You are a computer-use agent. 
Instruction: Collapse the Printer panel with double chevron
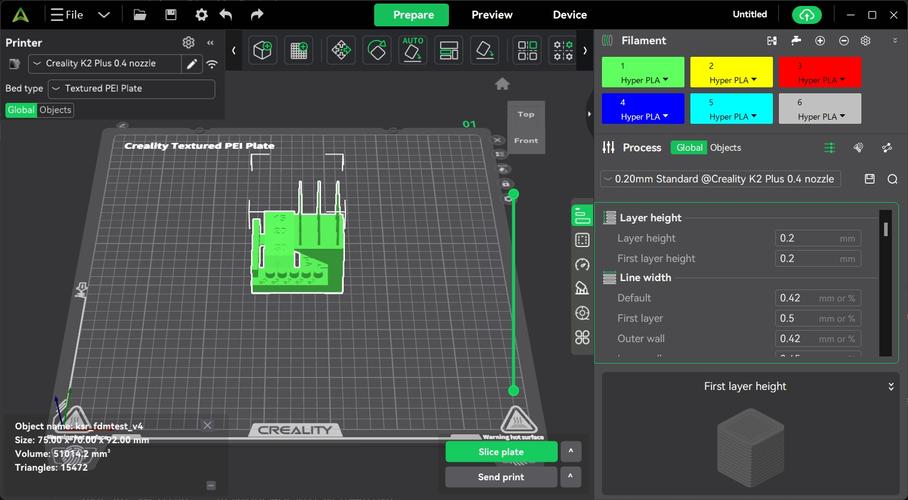pos(210,43)
